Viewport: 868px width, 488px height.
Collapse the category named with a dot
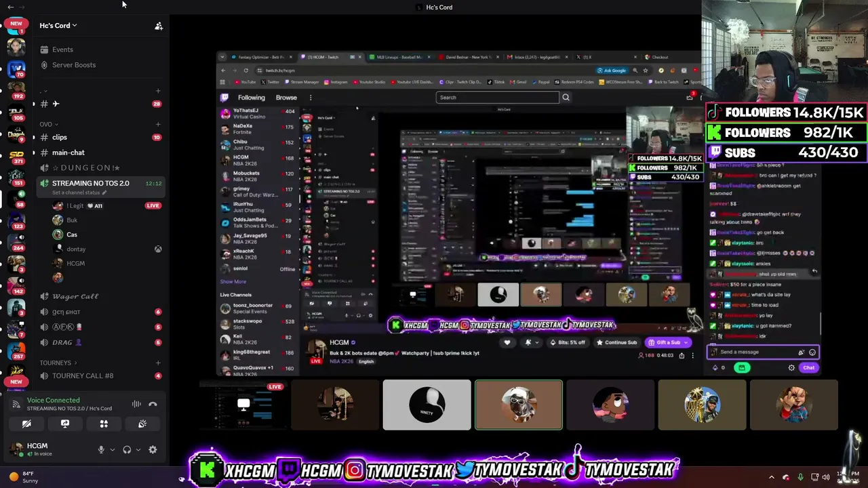pos(43,91)
